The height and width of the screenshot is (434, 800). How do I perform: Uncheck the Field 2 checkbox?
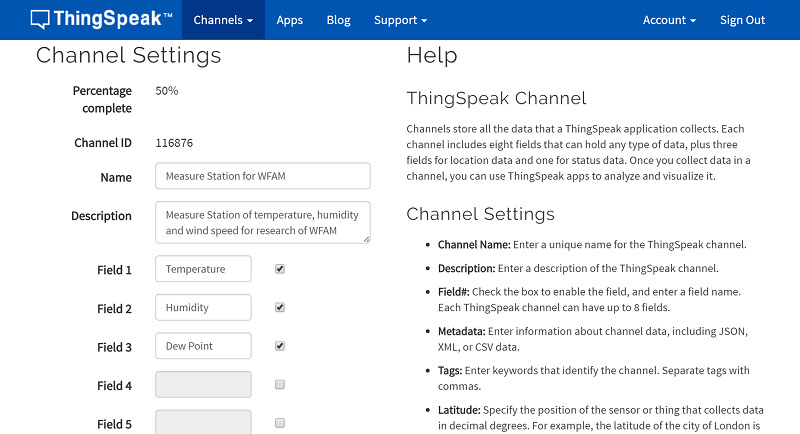(x=280, y=307)
